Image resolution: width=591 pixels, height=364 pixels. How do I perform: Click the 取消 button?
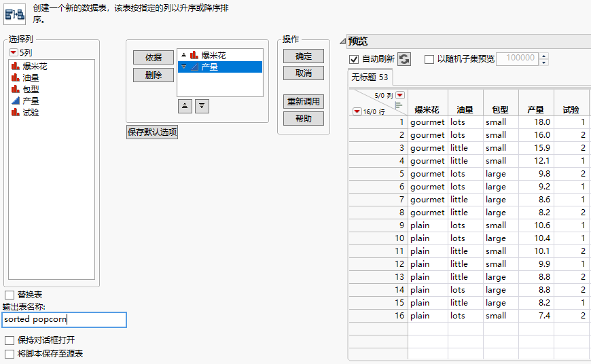coord(304,73)
